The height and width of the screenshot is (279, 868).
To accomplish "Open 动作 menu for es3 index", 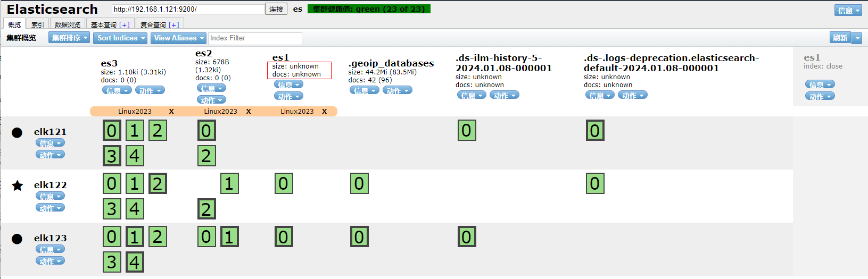I will point(150,90).
